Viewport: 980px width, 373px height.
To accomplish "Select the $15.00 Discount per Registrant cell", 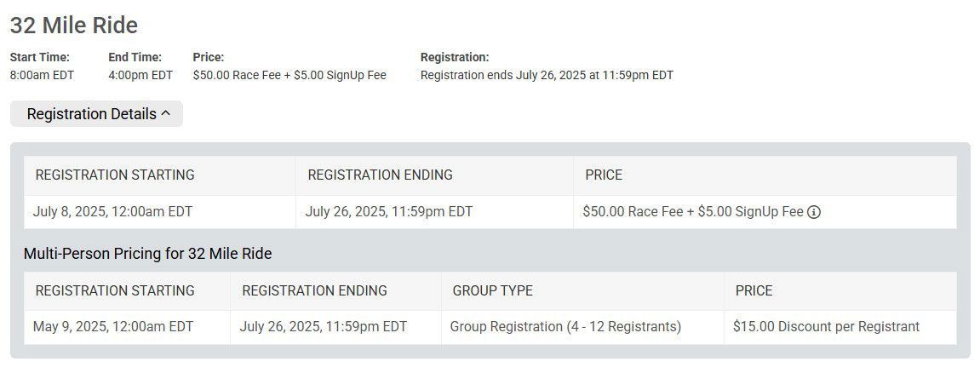I will tap(840, 327).
